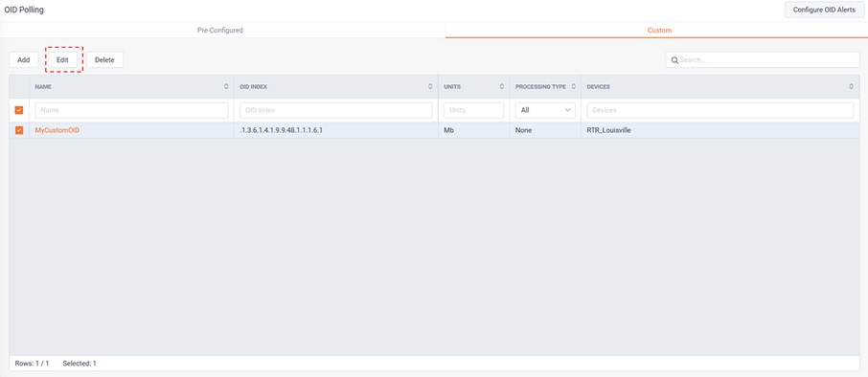Uncheck the MyCustomOID row checkbox
The width and height of the screenshot is (868, 377).
tap(19, 130)
